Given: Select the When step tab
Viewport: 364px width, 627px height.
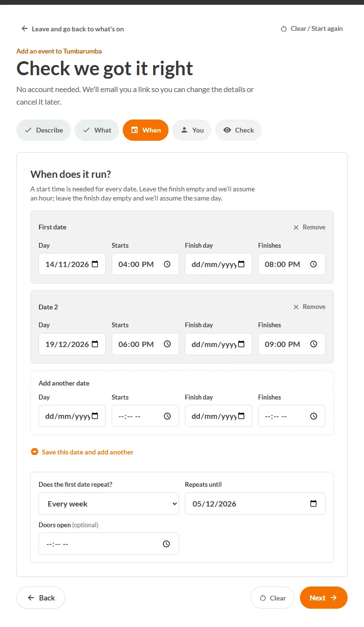Looking at the screenshot, I should pos(145,130).
